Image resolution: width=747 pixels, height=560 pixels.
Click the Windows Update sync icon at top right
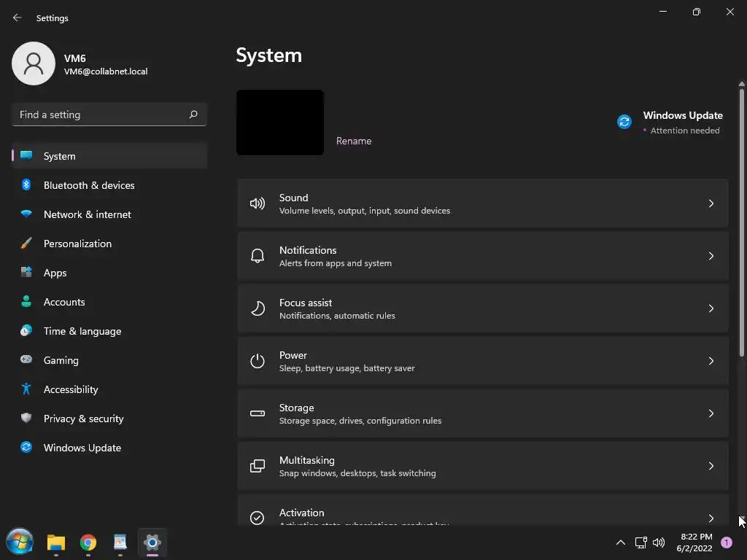(x=624, y=122)
